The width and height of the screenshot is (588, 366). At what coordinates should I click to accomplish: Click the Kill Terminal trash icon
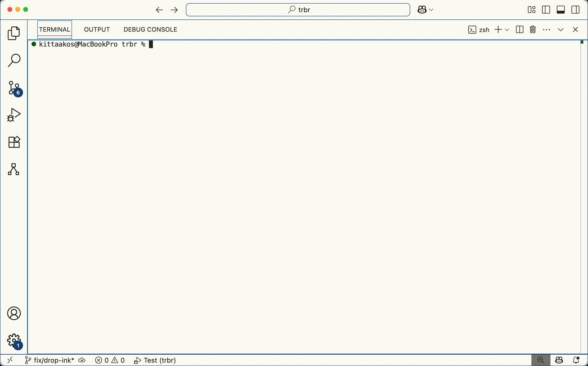[533, 29]
